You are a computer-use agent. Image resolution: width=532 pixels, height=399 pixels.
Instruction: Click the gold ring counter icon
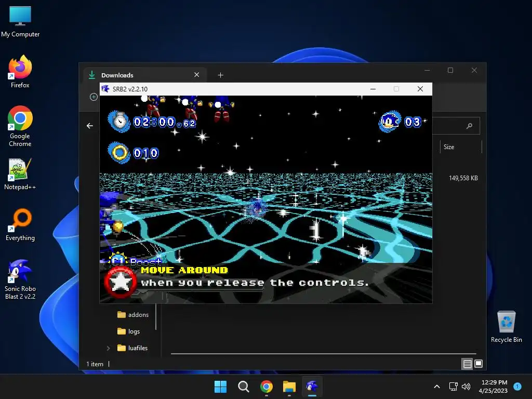119,153
